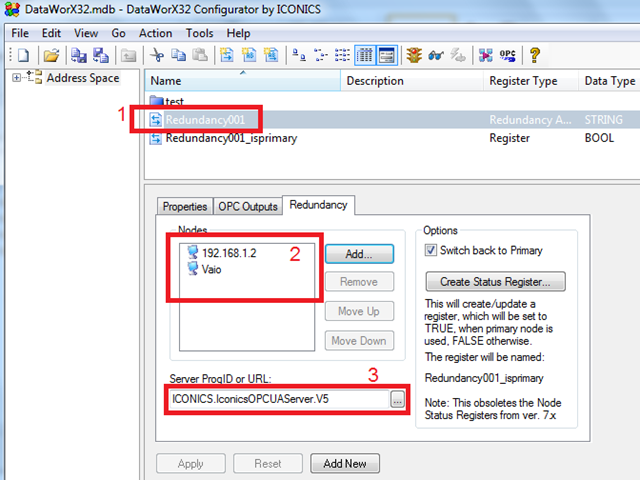640x480 pixels.
Task: Select the Details view icon
Action: click(365, 55)
